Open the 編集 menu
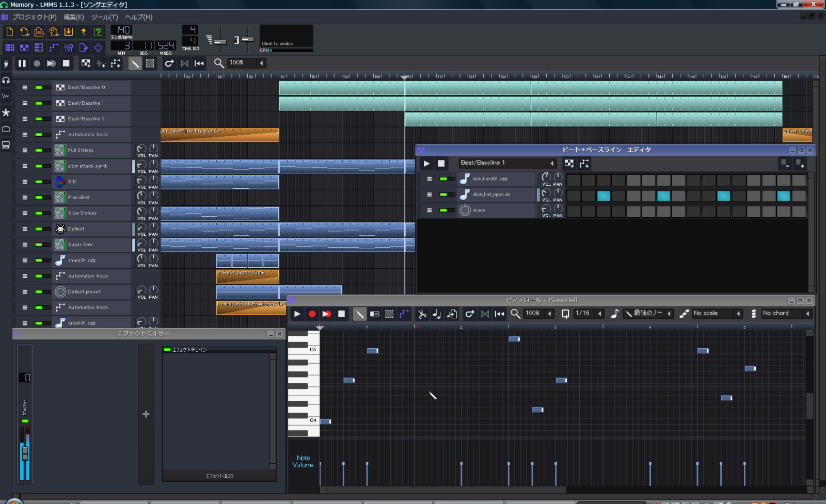The width and height of the screenshot is (826, 504). (73, 17)
